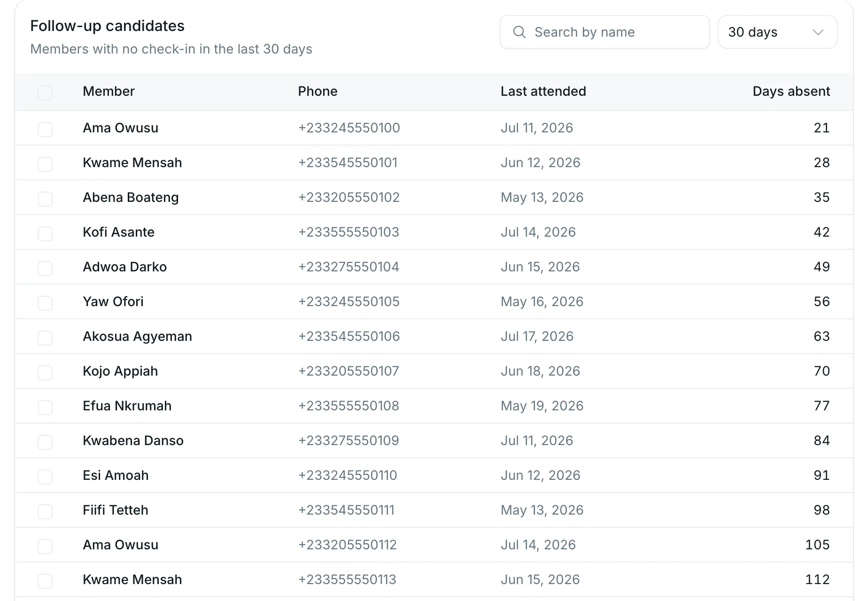Click the Follow-up candidates heading

click(107, 26)
